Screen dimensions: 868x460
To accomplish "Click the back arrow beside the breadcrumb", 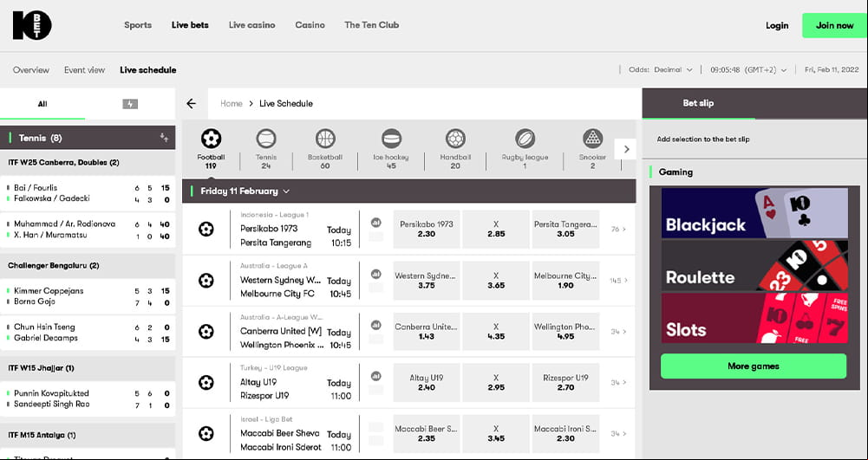I will pos(192,103).
